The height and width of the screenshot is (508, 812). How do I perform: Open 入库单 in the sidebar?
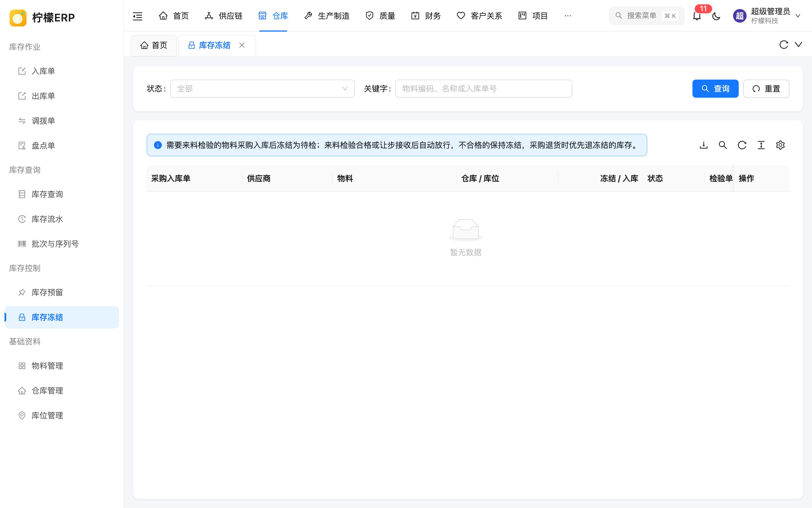click(x=62, y=71)
